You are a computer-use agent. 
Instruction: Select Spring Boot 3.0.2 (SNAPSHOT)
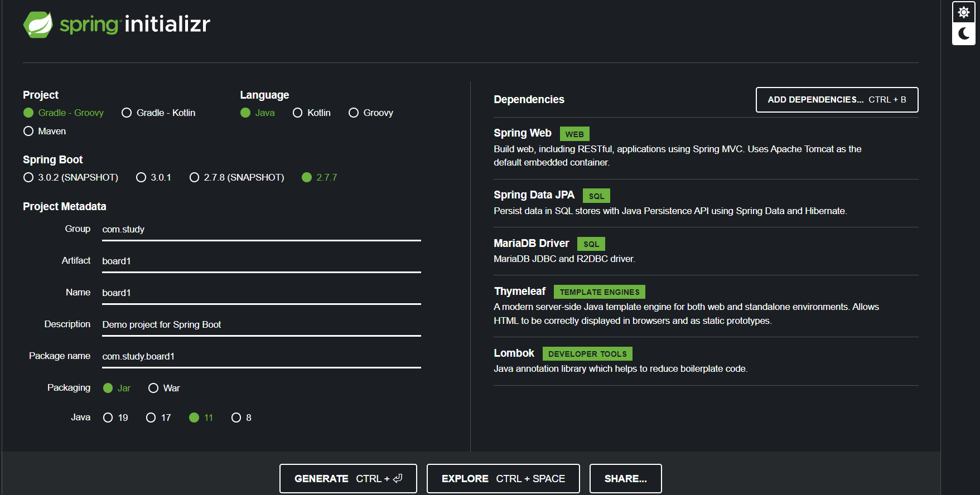tap(71, 177)
